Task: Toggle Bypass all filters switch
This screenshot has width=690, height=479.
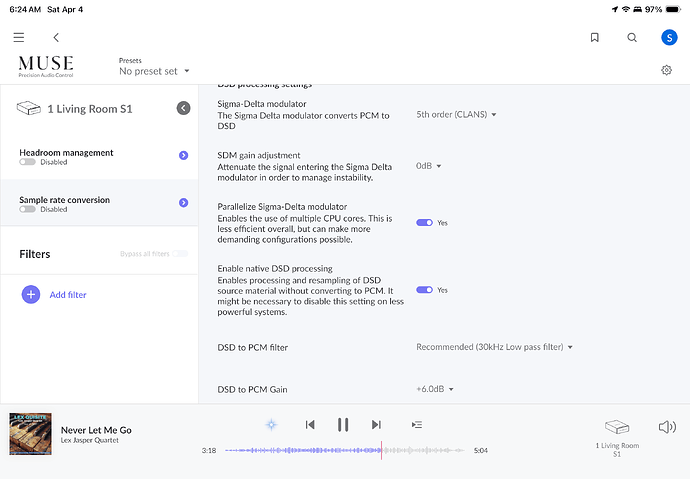Action: [180, 254]
